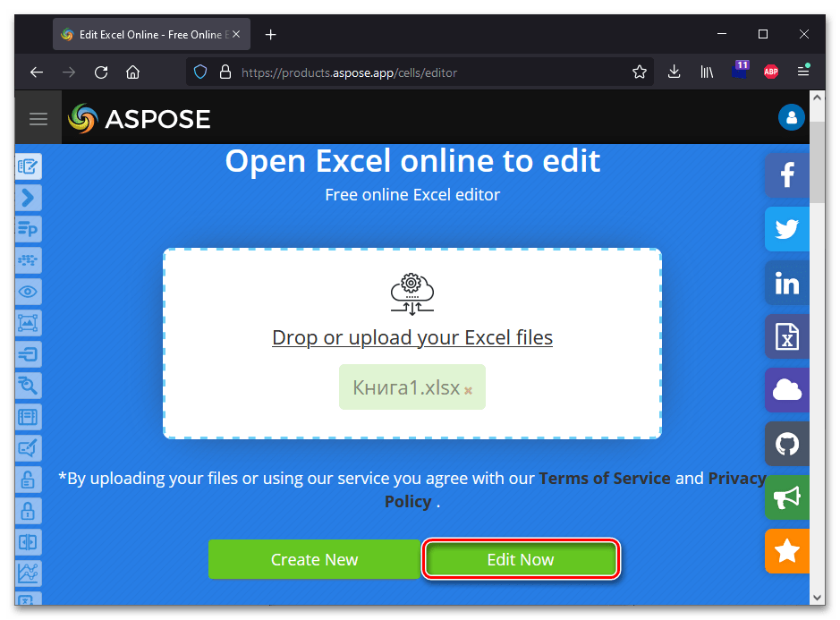
Task: Share on LinkedIn
Action: tap(787, 283)
